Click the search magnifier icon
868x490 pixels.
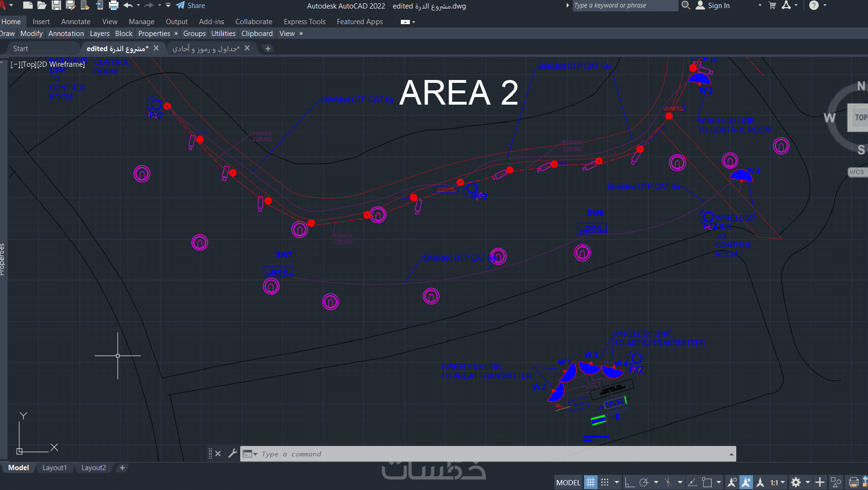point(686,5)
